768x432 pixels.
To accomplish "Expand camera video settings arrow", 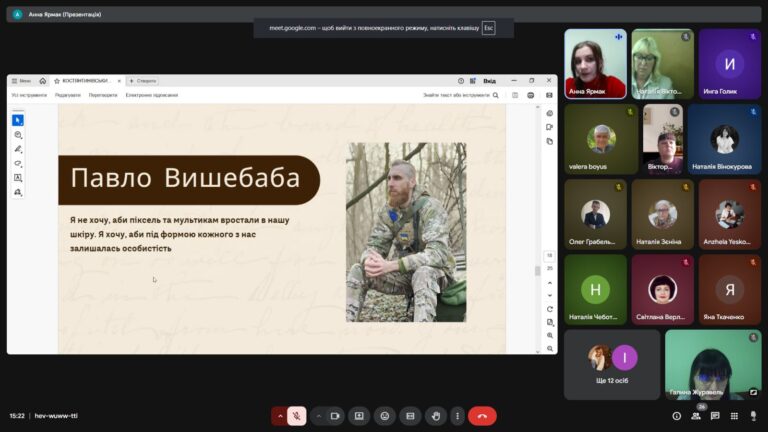I will [318, 416].
